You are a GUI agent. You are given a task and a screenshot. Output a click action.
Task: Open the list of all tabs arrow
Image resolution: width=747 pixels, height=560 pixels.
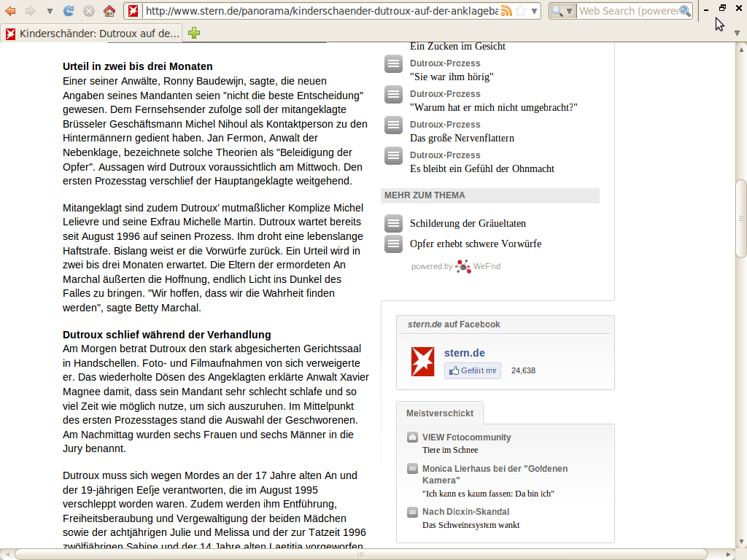point(737,34)
